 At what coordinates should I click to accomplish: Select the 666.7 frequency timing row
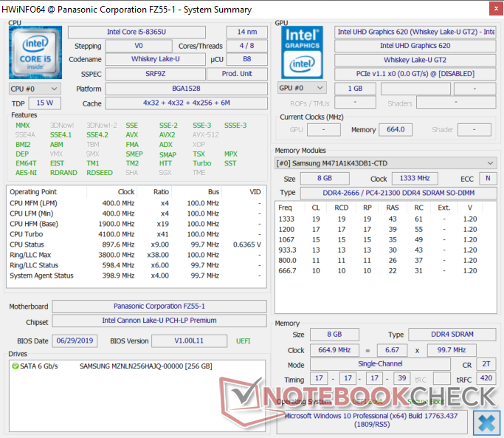click(x=386, y=270)
